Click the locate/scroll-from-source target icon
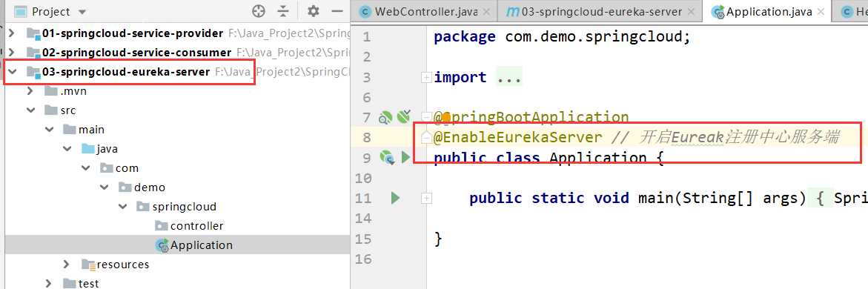 (259, 11)
